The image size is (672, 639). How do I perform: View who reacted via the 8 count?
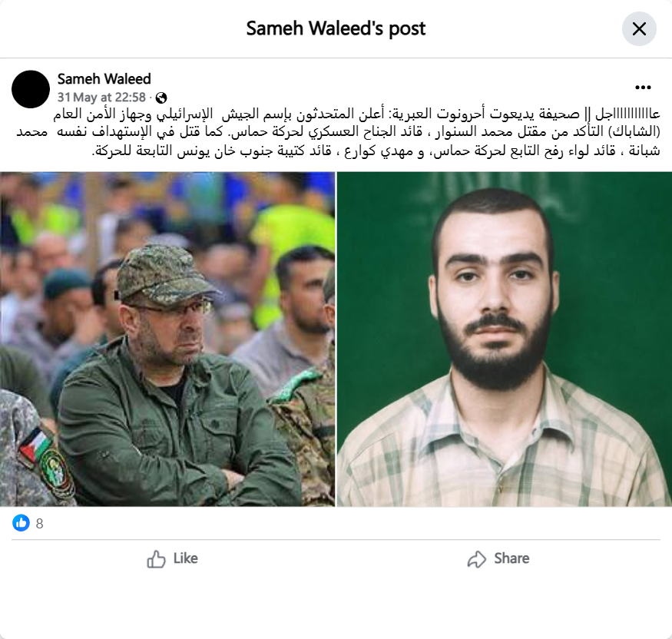click(39, 523)
